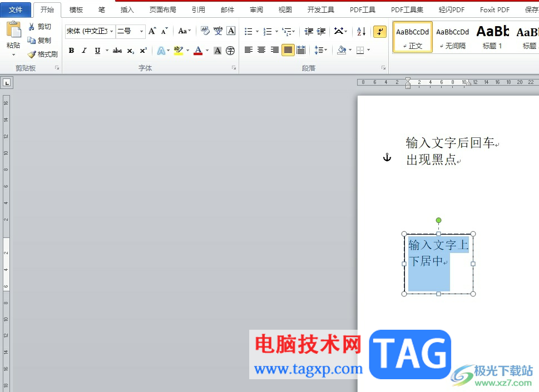Toggle Underline formatting
The height and width of the screenshot is (392, 539).
click(x=98, y=51)
